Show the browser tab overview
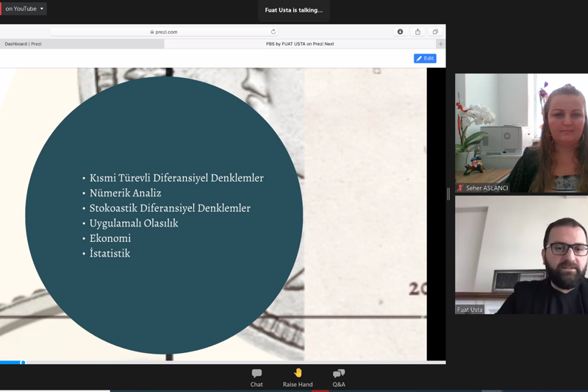 pyautogui.click(x=435, y=32)
